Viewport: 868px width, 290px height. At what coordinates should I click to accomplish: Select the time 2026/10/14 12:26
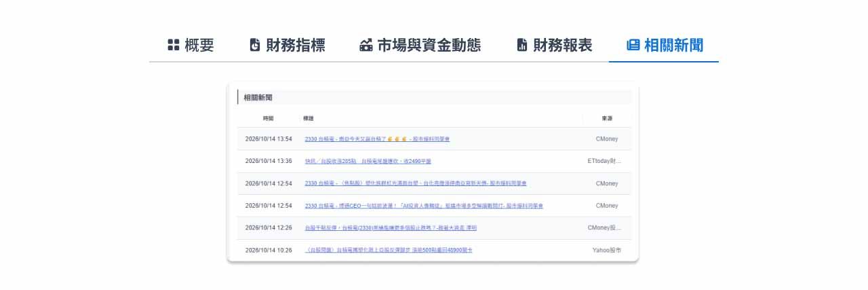(x=269, y=228)
